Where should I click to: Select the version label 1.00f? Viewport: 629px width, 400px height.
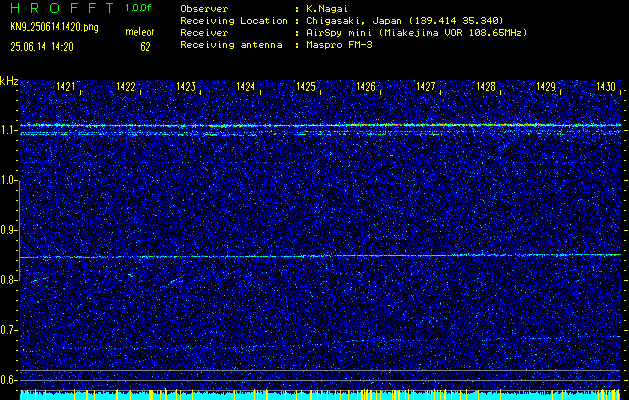point(138,8)
